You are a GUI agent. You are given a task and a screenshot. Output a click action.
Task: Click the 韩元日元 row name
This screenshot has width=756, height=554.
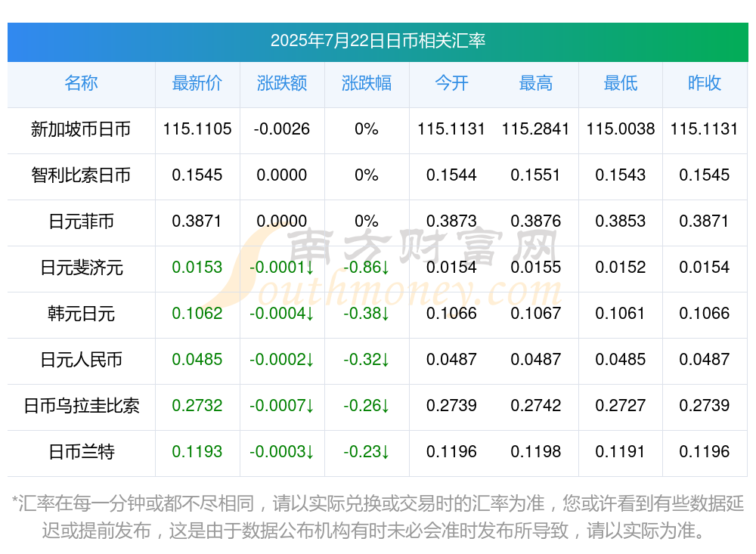[81, 314]
